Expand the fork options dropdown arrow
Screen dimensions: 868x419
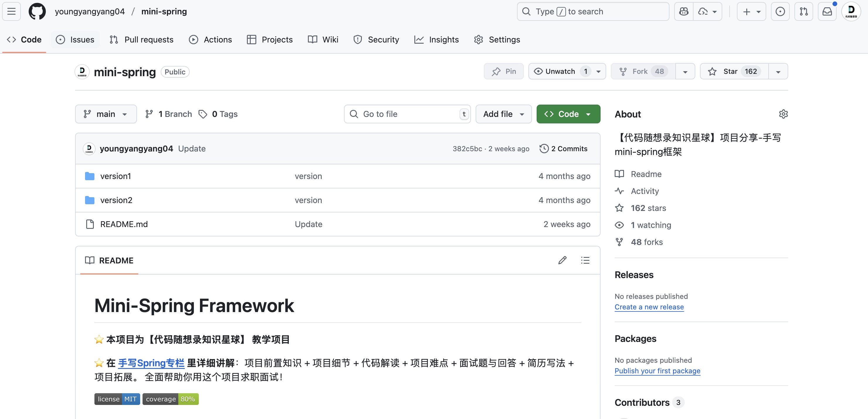685,71
